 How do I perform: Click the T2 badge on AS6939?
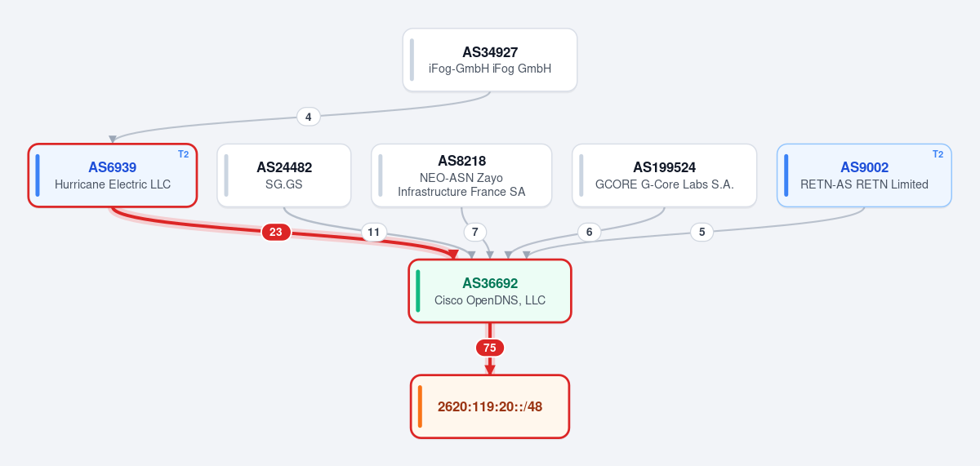183,154
